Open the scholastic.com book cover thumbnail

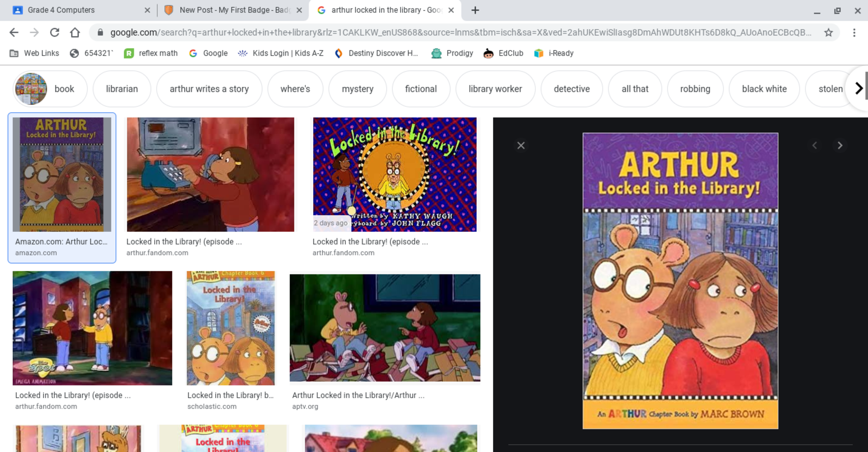[231, 328]
